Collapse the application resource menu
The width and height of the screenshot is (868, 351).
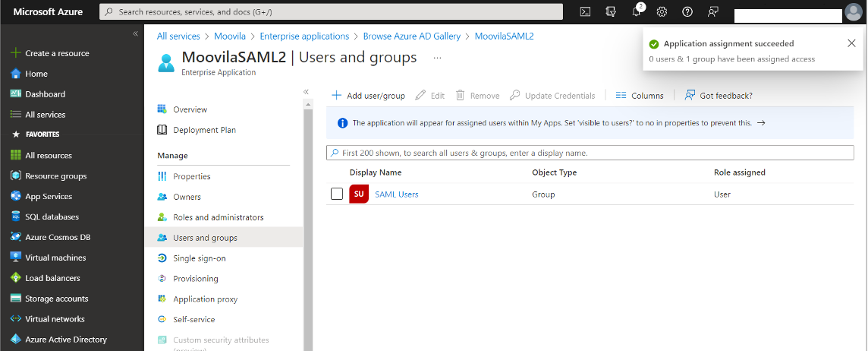point(307,92)
